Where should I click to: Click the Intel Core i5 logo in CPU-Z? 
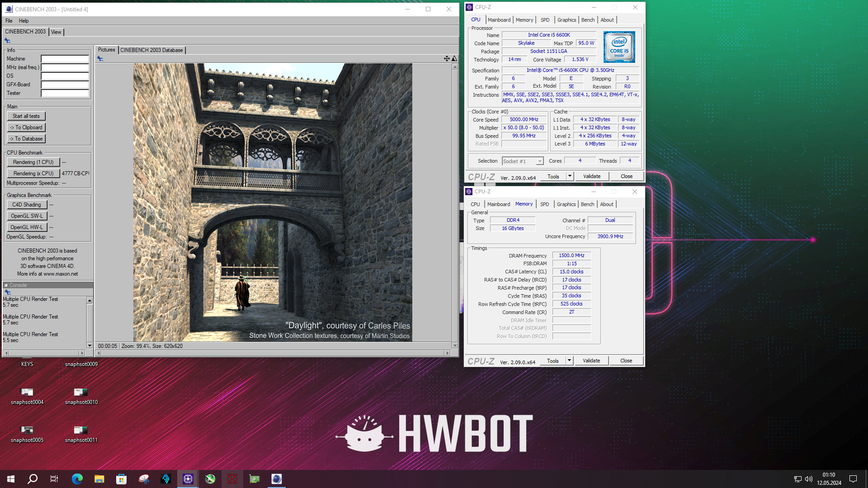[619, 47]
